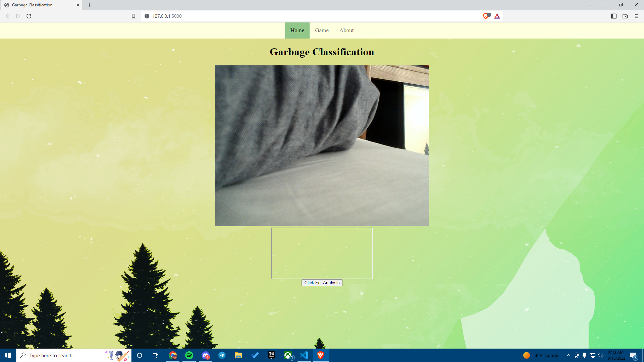The width and height of the screenshot is (644, 362).
Task: Open the browser hamburger menu
Action: 637,16
